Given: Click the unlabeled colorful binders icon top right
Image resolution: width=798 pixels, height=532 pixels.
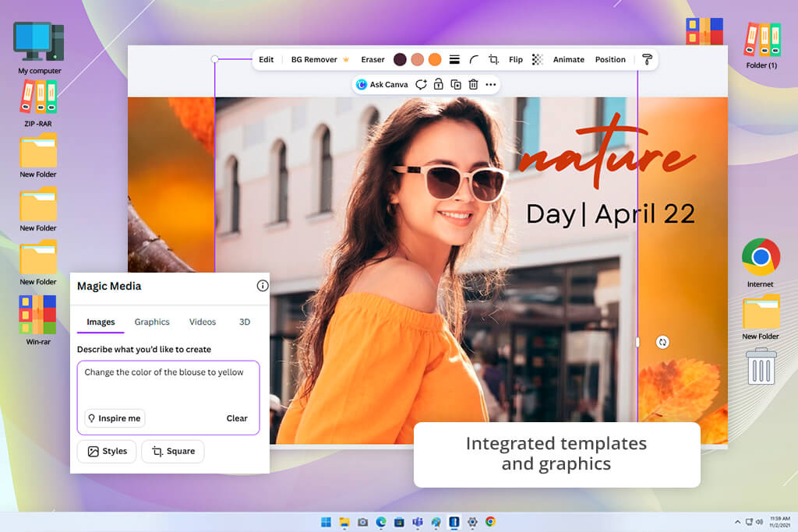Looking at the screenshot, I should [704, 31].
